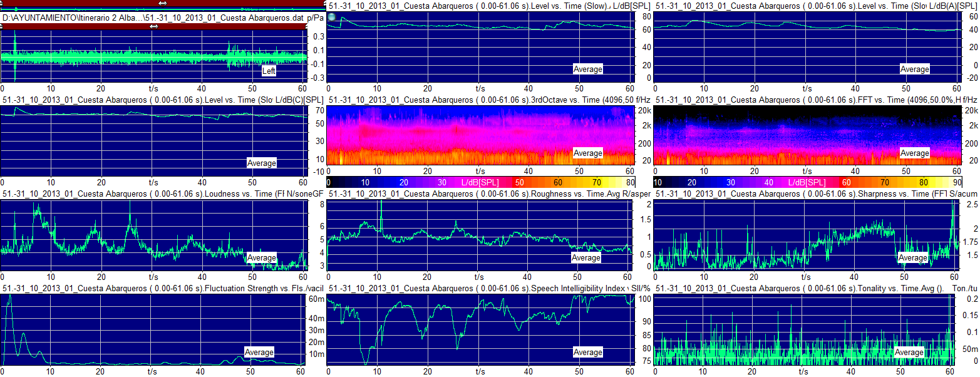Click the round sphere marker in the first Level plot
This screenshot has height=377, width=980.
332,17
